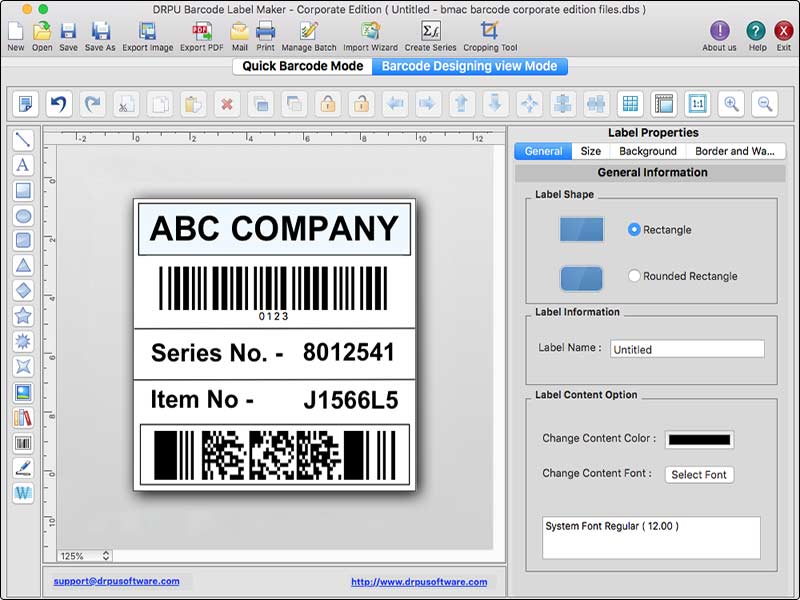Click the rectangle shape preview thumbnail
Image resolution: width=800 pixels, height=600 pixels.
[581, 230]
